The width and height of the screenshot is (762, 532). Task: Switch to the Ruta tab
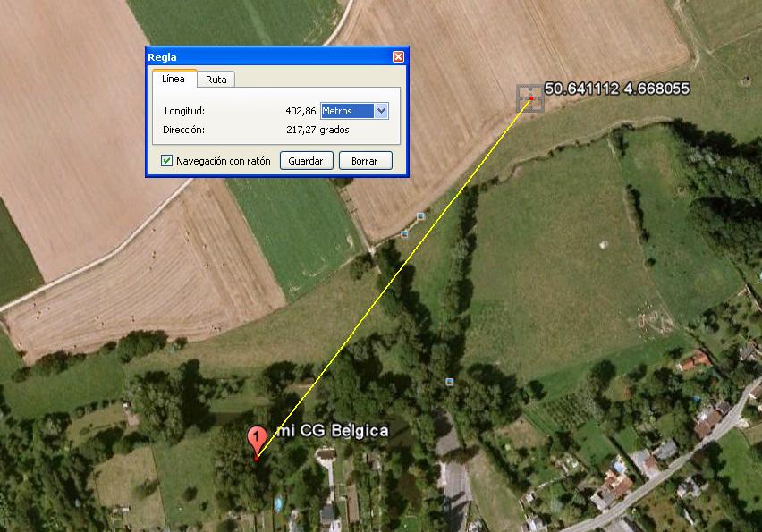pos(216,80)
